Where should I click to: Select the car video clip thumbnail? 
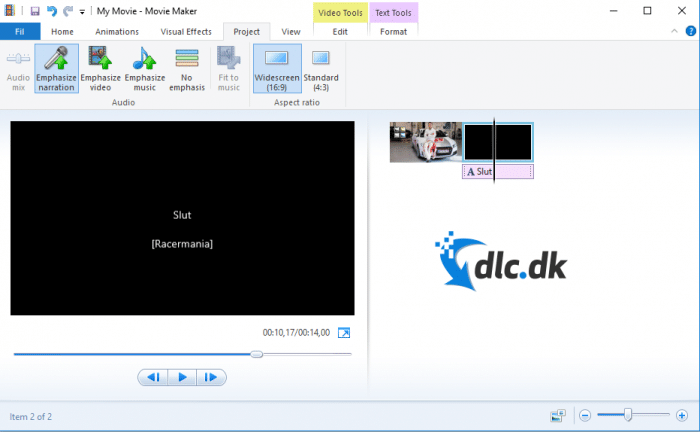coord(425,142)
